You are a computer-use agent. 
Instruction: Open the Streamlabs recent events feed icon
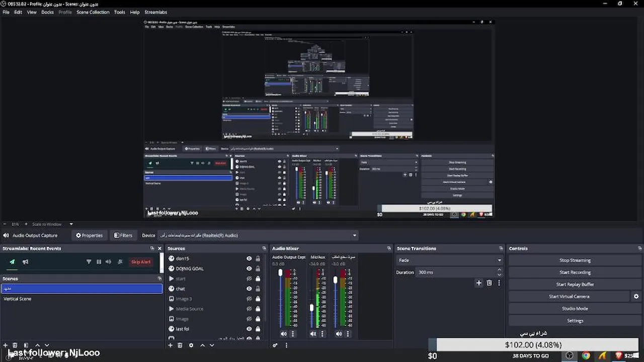coord(12,262)
